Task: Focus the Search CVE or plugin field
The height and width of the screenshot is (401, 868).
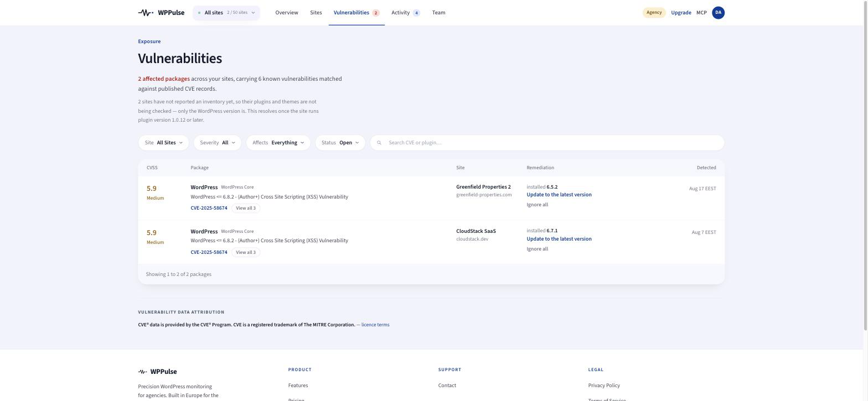Action: pos(547,143)
